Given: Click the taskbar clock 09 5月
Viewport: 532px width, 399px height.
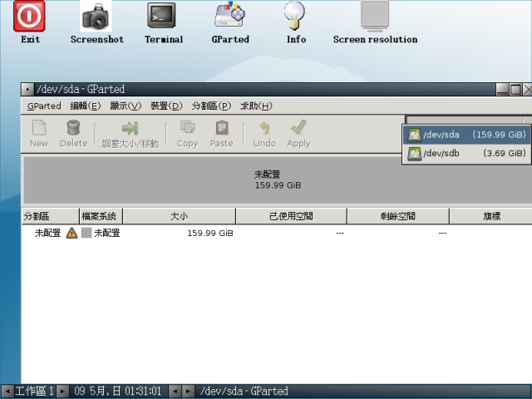Looking at the screenshot, I should point(117,392).
